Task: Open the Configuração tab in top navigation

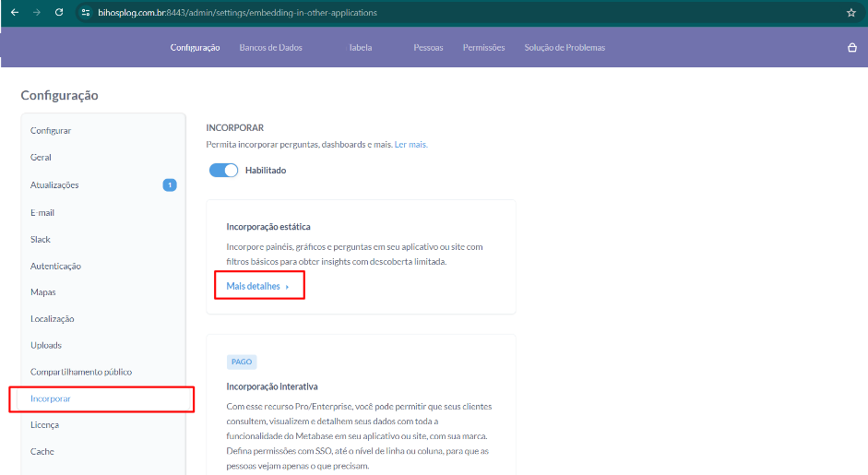Action: point(195,48)
